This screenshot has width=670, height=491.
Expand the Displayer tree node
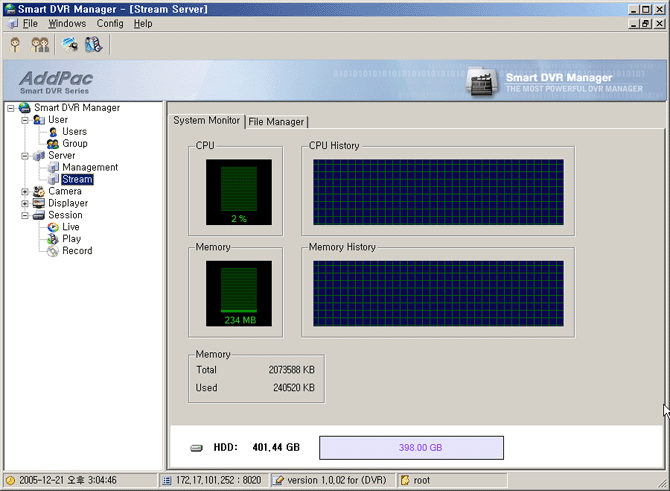[x=25, y=203]
